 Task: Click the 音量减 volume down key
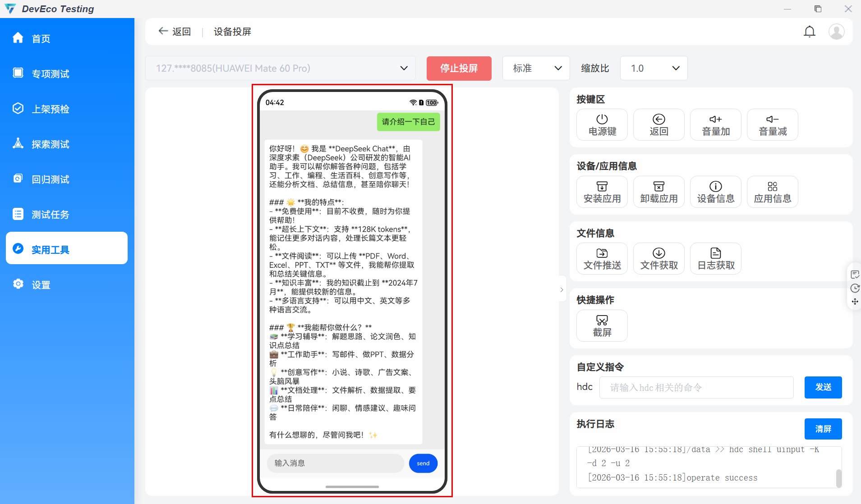tap(773, 125)
